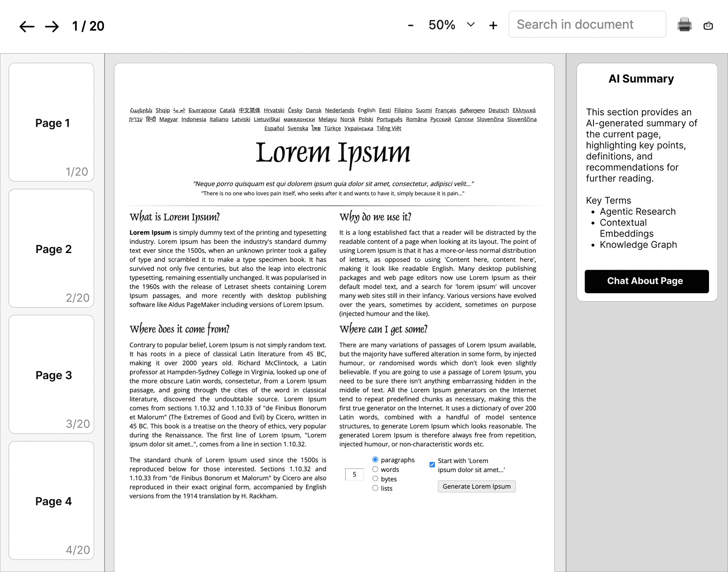Screen dimensions: 728x572
Task: Uncheck Start with 'Lorem ipsum dolor sit amet' checkbox
Action: (432, 464)
